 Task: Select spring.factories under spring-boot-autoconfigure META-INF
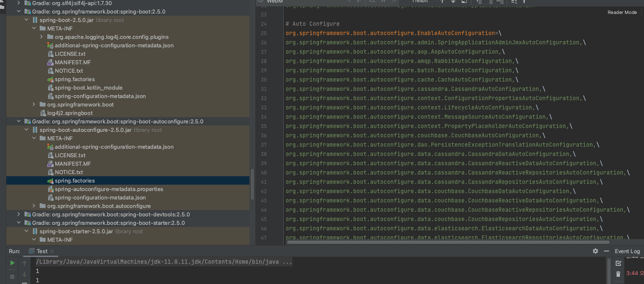click(x=75, y=180)
